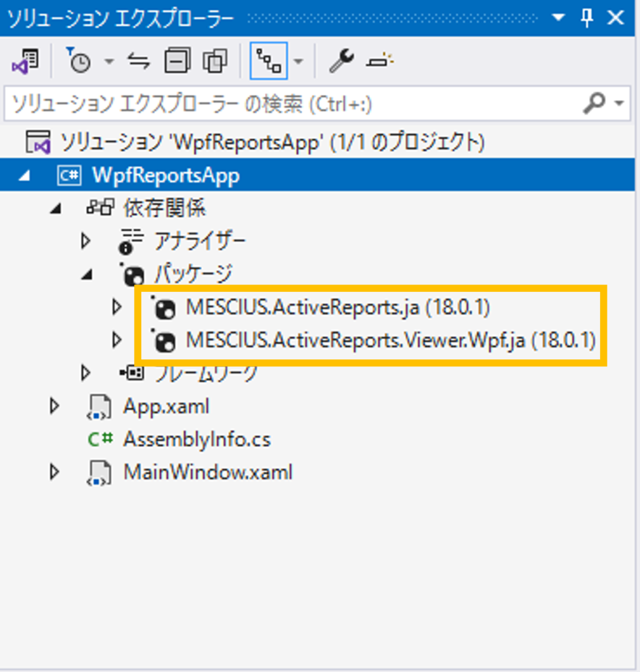Collapse the パッケージ node
This screenshot has width=640, height=672.
88,274
